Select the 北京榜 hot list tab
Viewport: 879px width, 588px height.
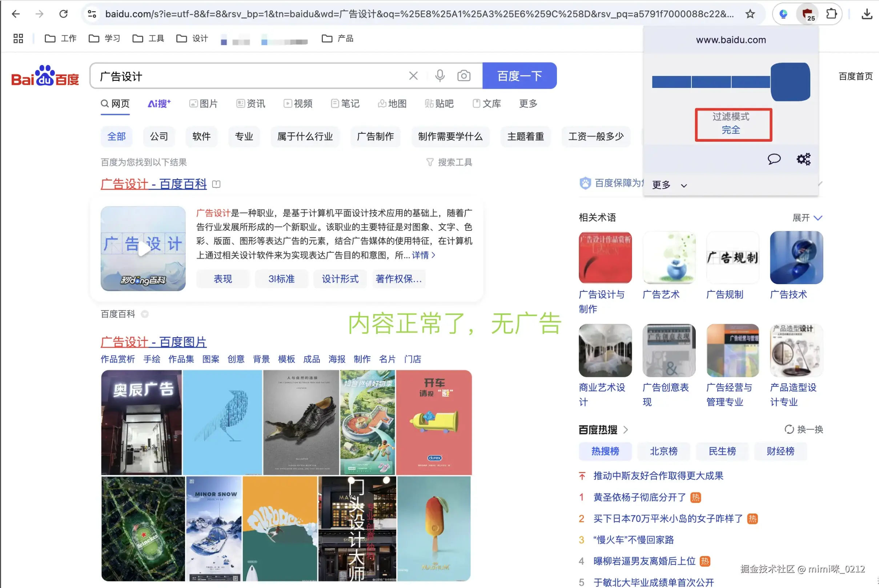[x=663, y=451]
